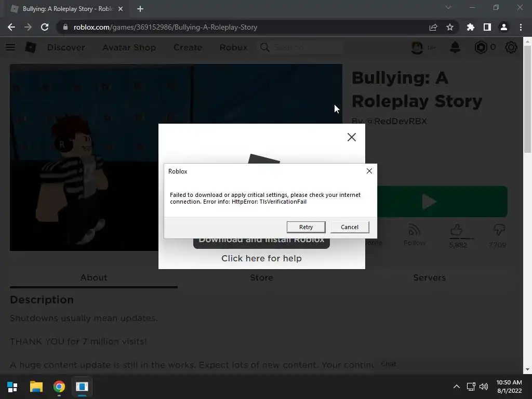Click Cancel in the Roblox error dialog
532x399 pixels.
point(350,227)
